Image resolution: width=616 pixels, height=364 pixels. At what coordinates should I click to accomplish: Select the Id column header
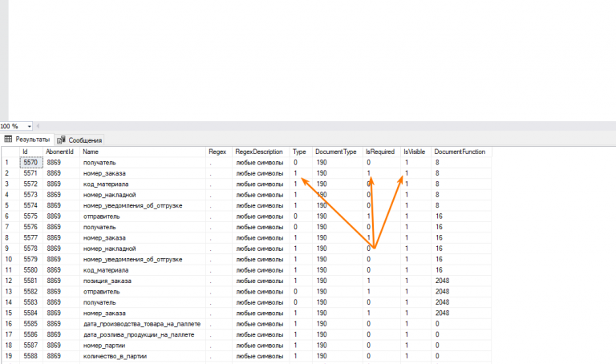pos(31,152)
